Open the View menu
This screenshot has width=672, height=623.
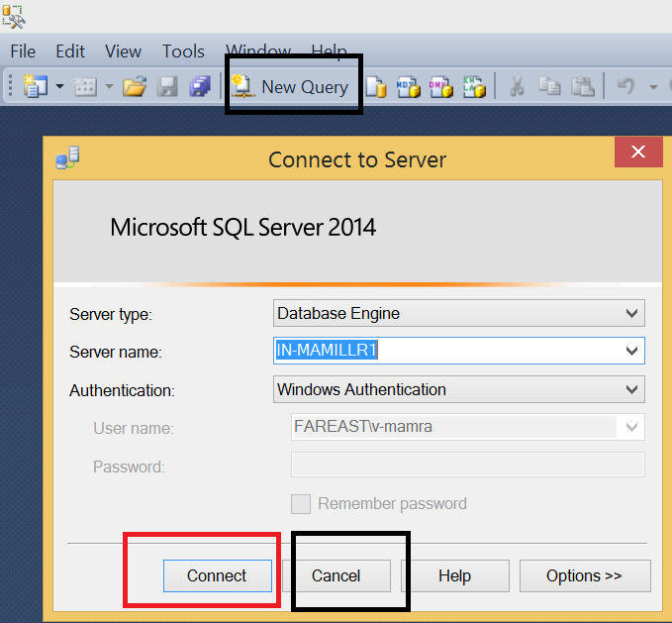(123, 52)
